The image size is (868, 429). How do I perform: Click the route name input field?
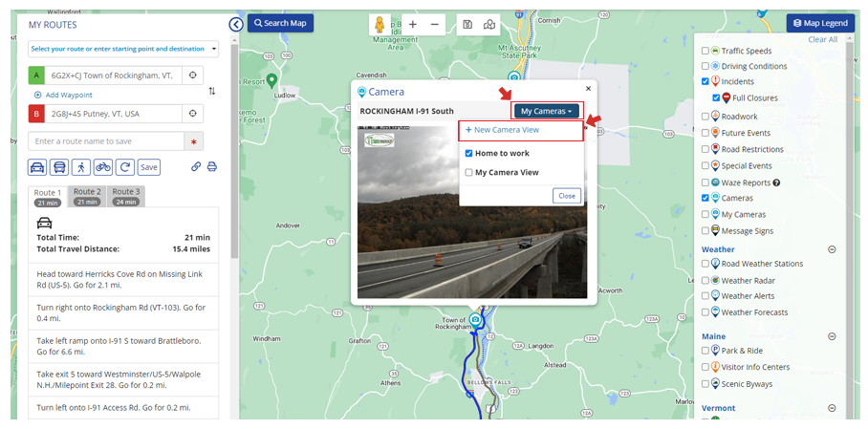pos(106,141)
